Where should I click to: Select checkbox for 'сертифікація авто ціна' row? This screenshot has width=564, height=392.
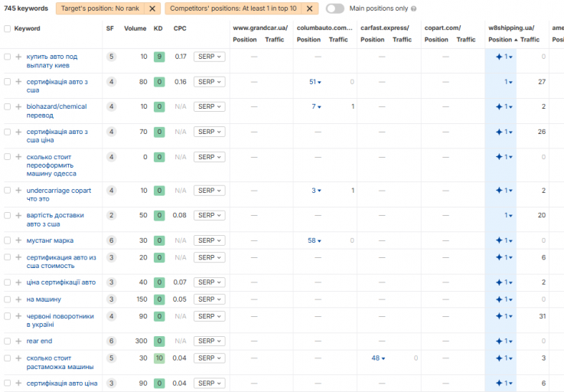point(7,384)
